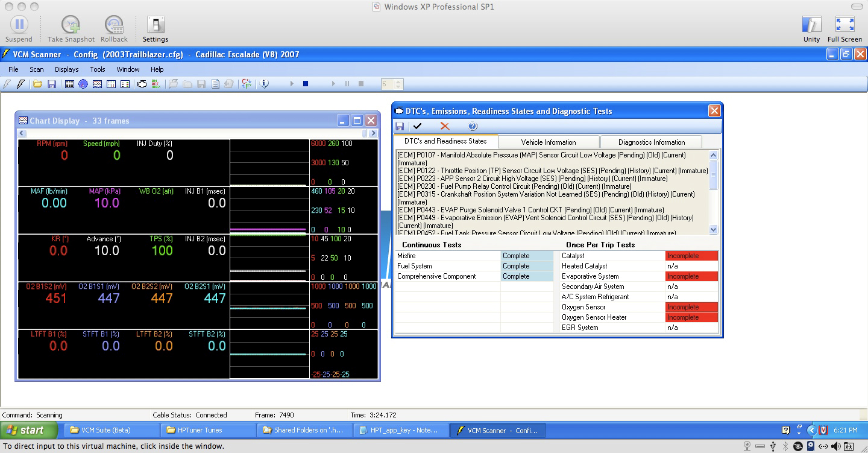Open HPTuner Tunes taskbar button
868x453 pixels.
[209, 430]
